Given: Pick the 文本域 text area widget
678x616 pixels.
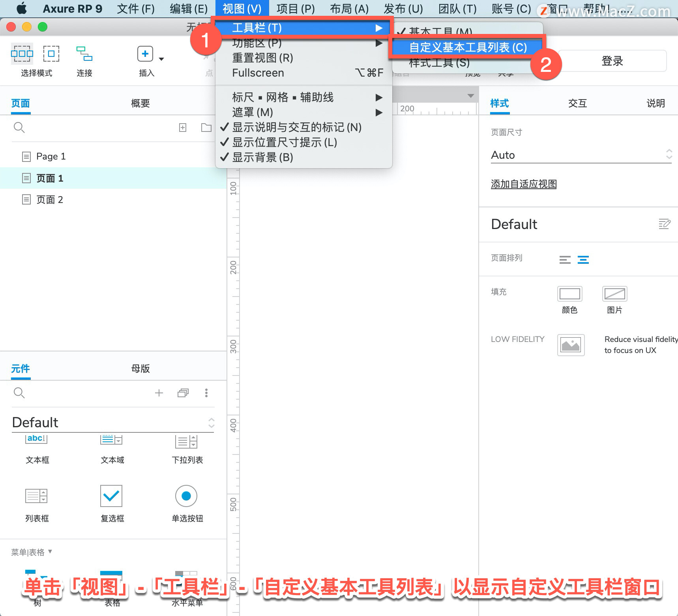Looking at the screenshot, I should pos(112,449).
